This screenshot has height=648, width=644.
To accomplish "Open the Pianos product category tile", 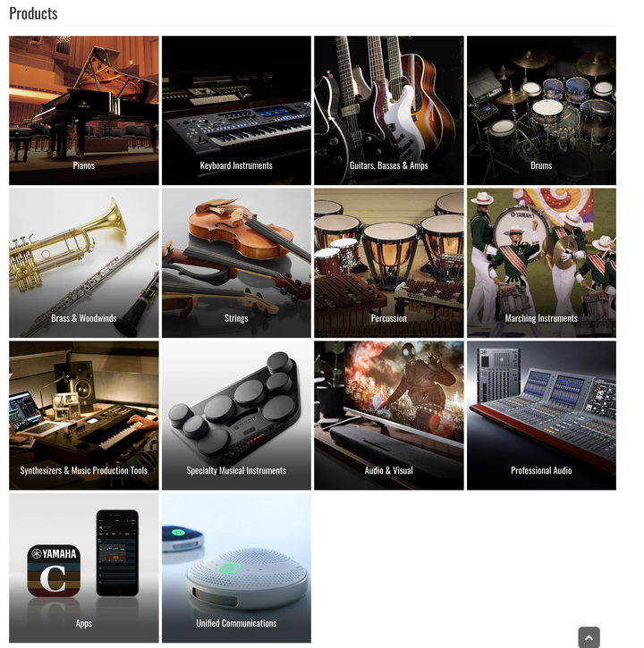I will (83, 110).
